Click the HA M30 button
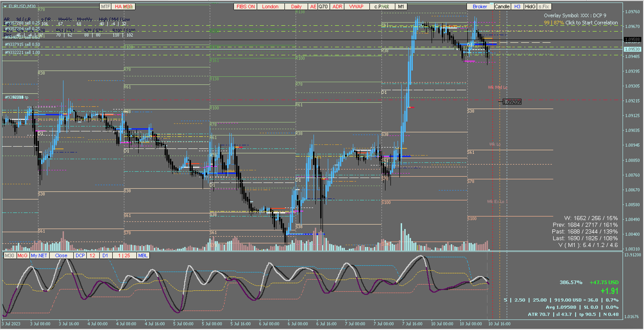Viewport: 644px width, 330px height. pyautogui.click(x=123, y=6)
